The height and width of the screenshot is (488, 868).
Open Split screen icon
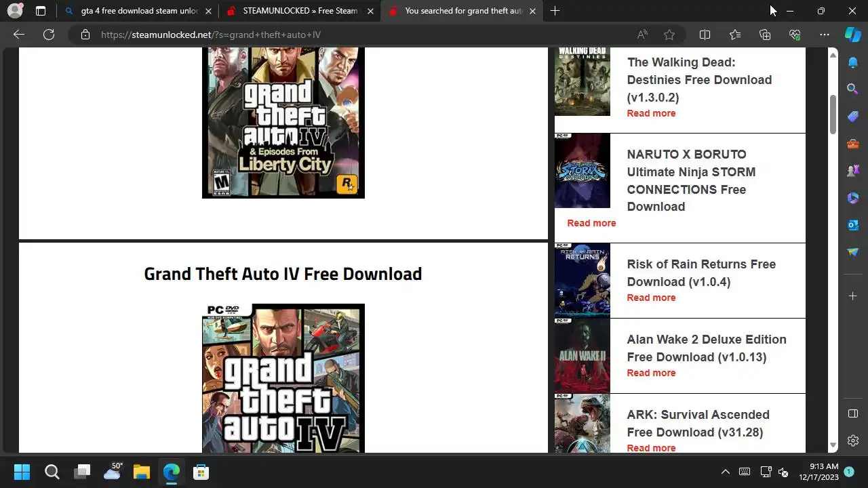point(705,35)
